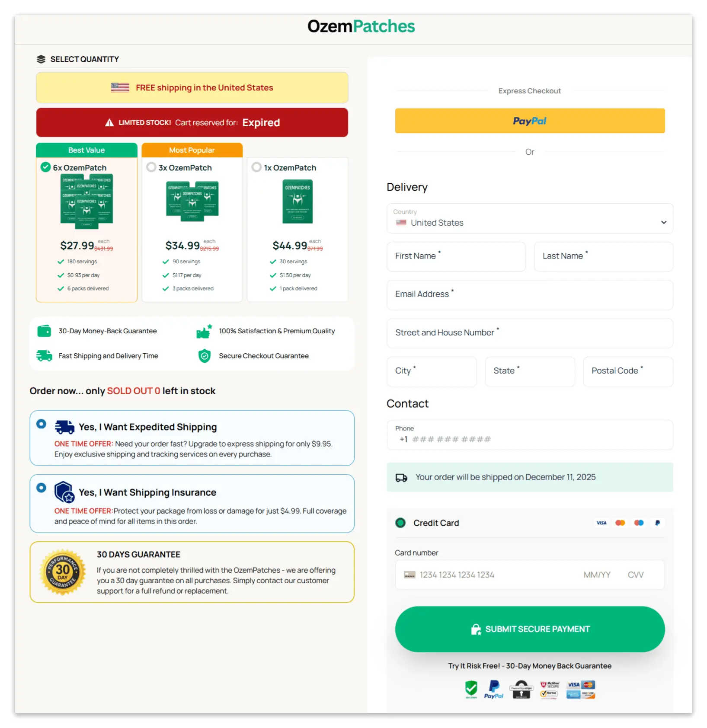Click the PayPal express checkout button
Viewport: 707px width, 728px height.
click(530, 121)
